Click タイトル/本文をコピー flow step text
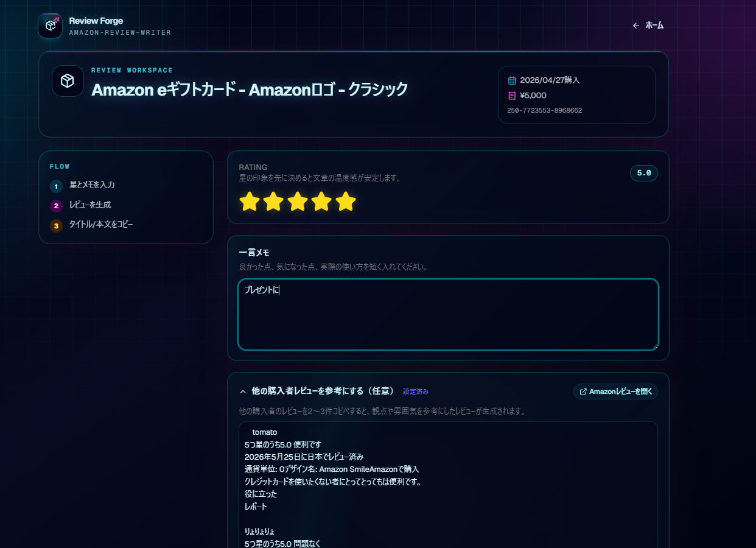Image resolution: width=756 pixels, height=548 pixels. [x=101, y=225]
